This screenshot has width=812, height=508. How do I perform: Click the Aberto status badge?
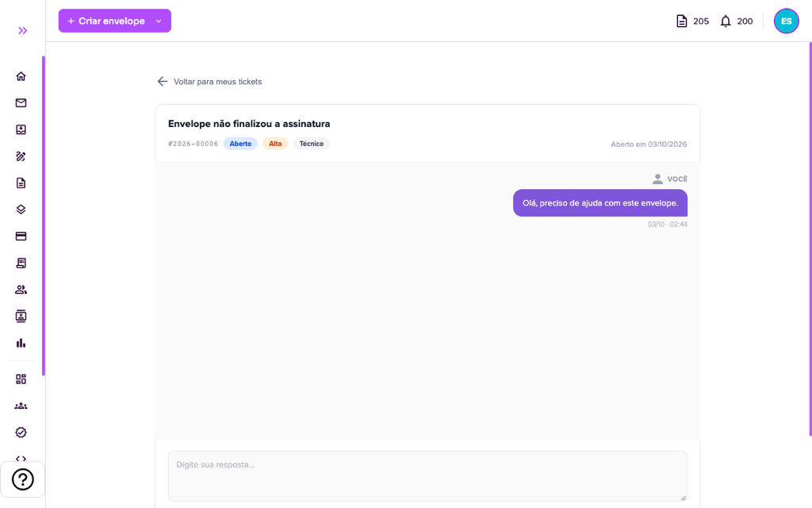(240, 144)
